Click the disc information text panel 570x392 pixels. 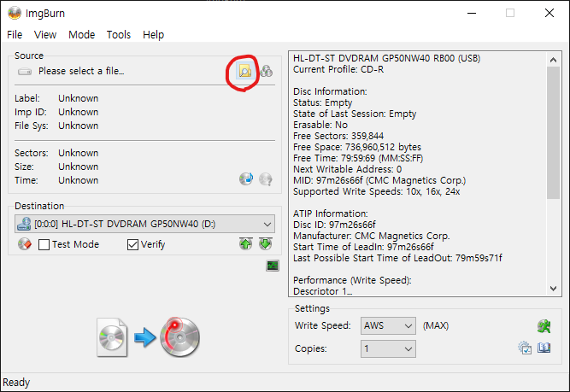coord(419,171)
